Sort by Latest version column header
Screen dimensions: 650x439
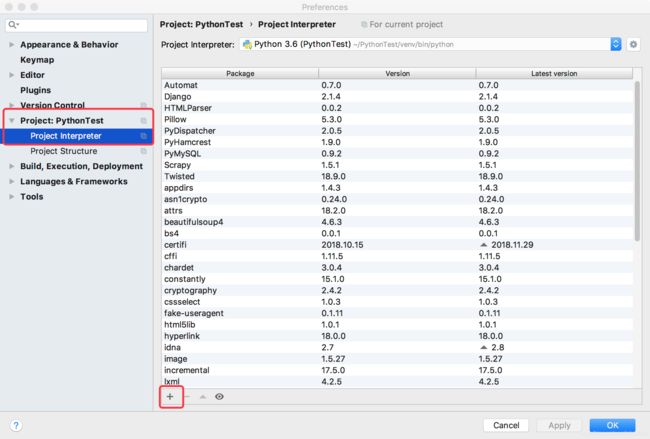pyautogui.click(x=554, y=73)
